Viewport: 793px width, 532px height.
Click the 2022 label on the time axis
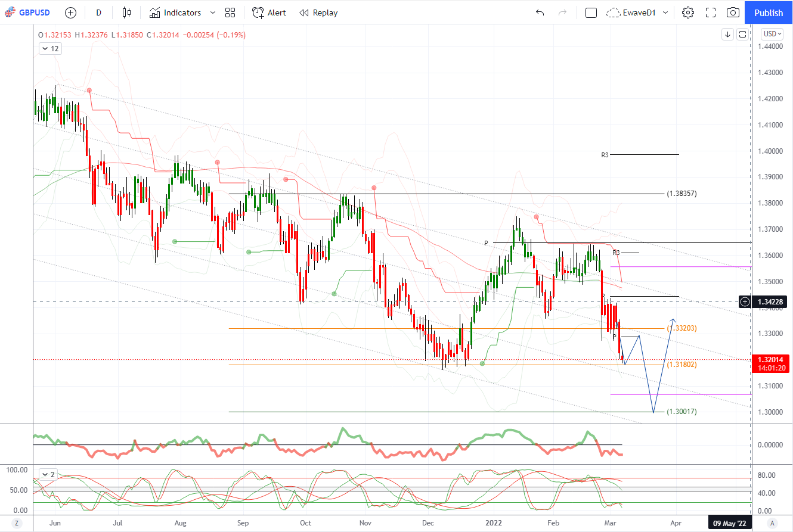[494, 522]
